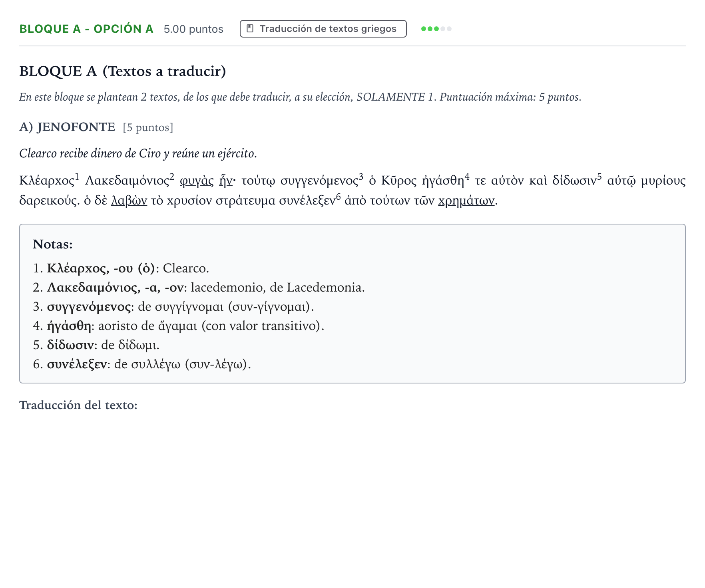The width and height of the screenshot is (705, 588).
Task: Select note entry for Λακεδαιμόνιος
Action: coord(199,288)
